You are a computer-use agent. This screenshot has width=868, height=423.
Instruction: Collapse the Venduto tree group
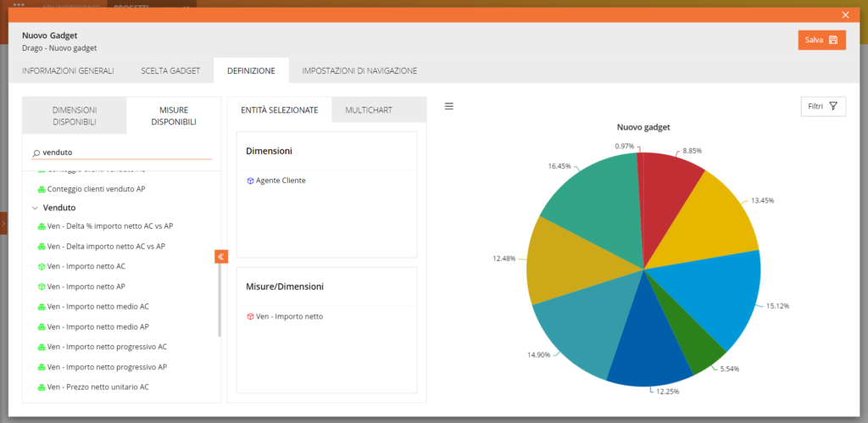point(35,208)
